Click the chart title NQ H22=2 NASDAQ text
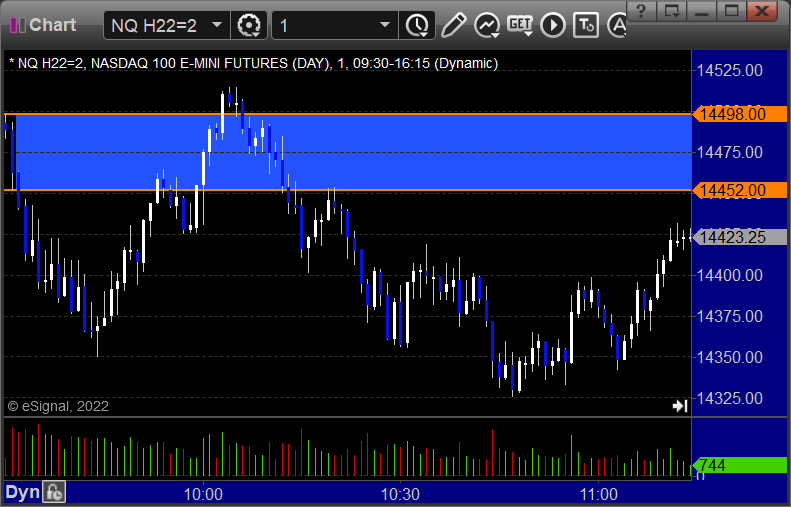The image size is (791, 507). click(253, 64)
